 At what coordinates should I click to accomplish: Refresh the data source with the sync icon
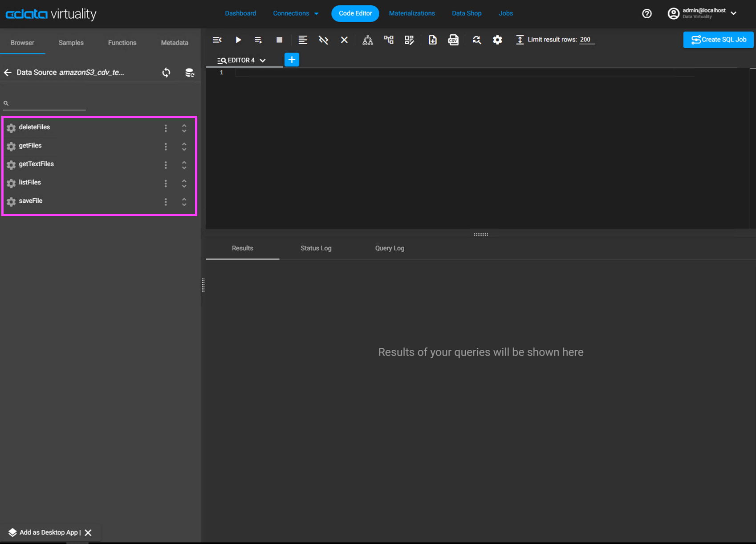[x=166, y=73]
